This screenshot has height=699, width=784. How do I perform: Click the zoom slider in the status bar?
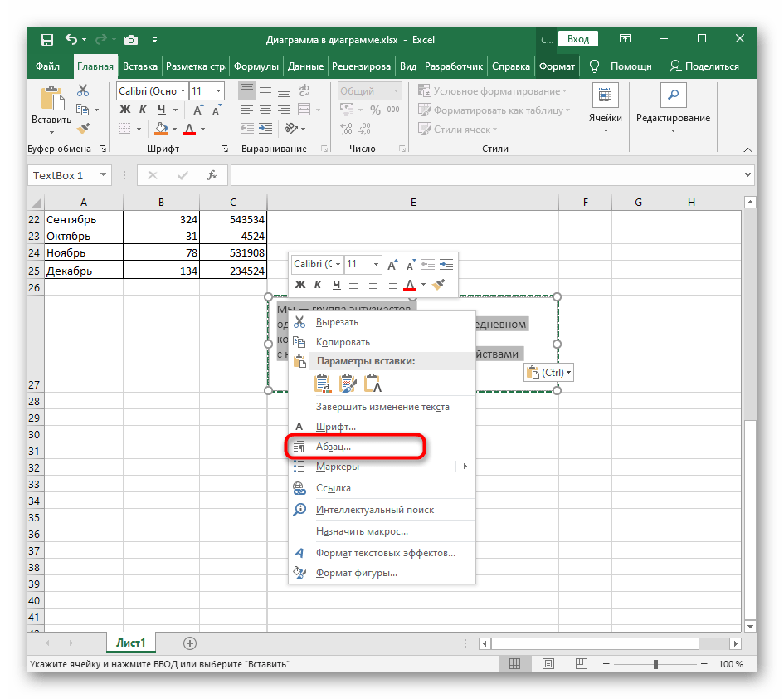pyautogui.click(x=655, y=665)
